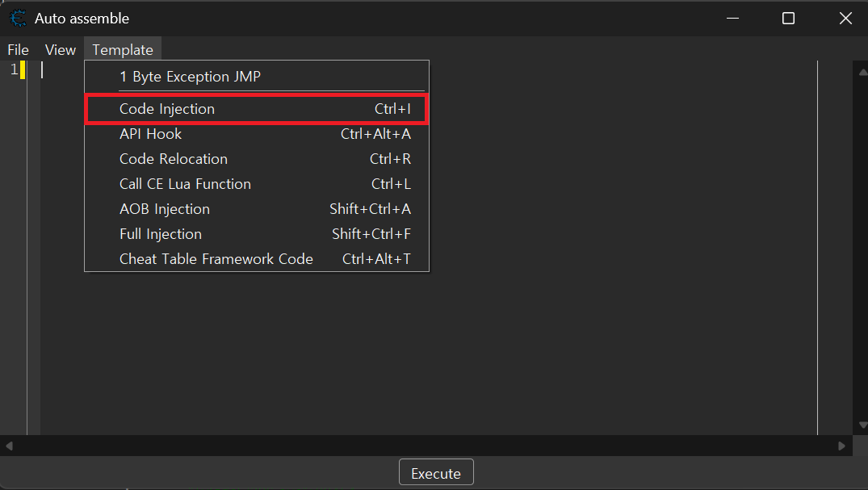Click line number 1 in the gutter
868x490 pixels.
pos(14,70)
